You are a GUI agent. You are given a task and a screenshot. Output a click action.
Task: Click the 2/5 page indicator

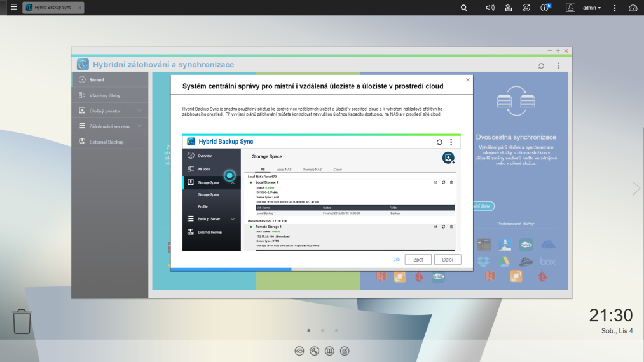(396, 259)
